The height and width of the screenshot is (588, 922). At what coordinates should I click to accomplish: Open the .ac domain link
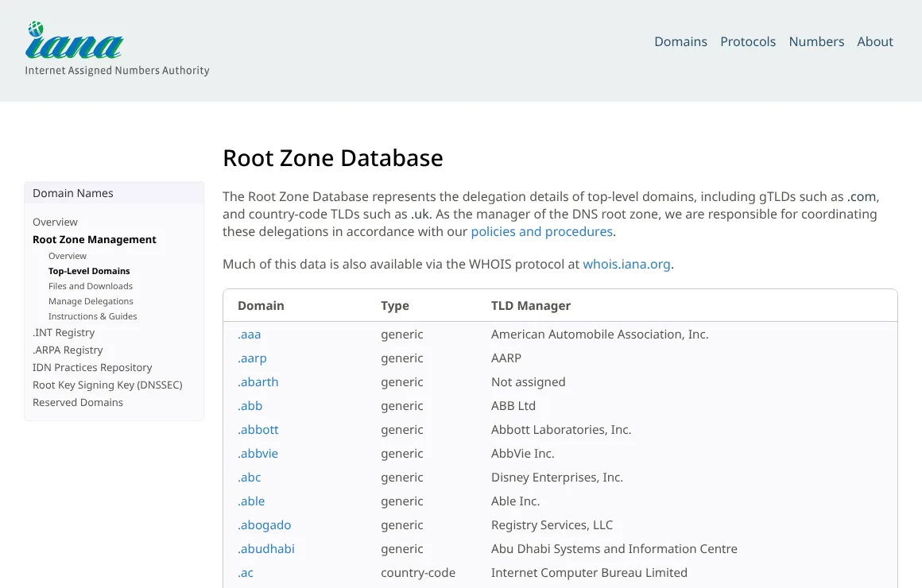point(245,574)
